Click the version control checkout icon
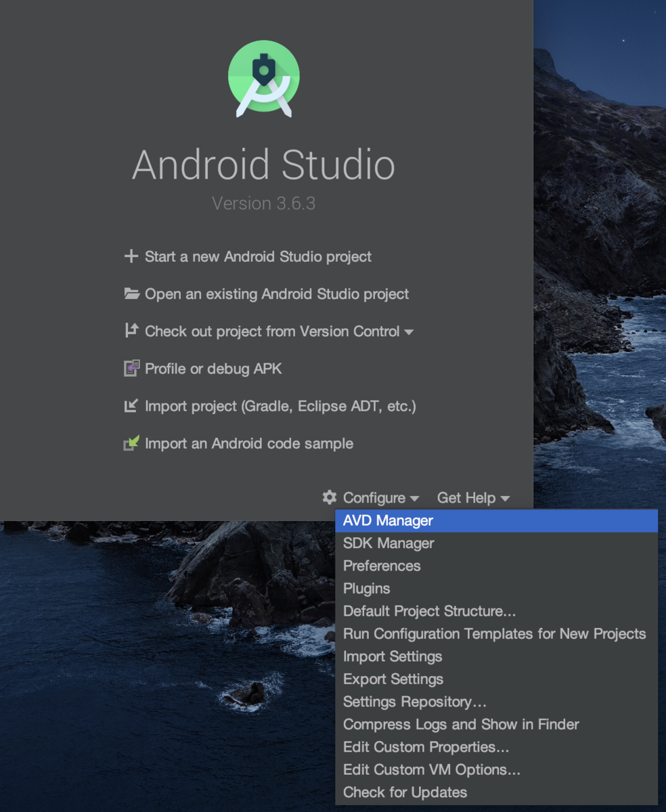 tap(131, 331)
